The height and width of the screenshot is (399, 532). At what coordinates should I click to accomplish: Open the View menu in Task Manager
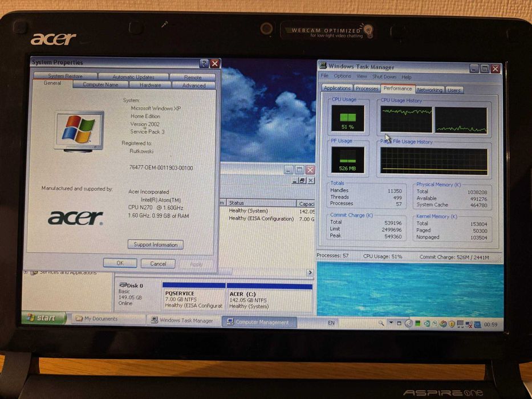click(362, 76)
